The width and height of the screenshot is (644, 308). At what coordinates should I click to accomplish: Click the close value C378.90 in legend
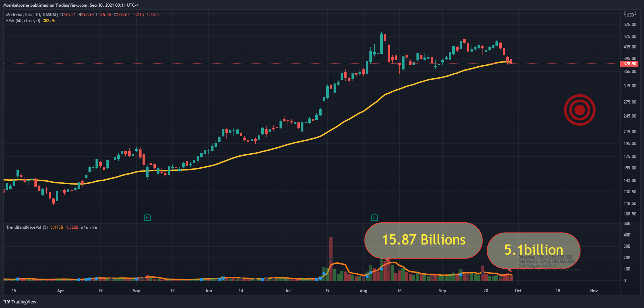pos(121,15)
